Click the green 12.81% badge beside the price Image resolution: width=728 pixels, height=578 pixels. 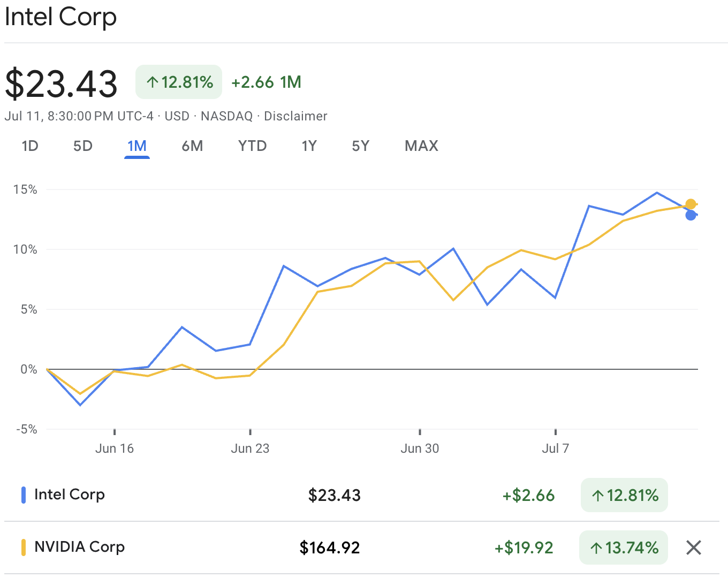(179, 82)
